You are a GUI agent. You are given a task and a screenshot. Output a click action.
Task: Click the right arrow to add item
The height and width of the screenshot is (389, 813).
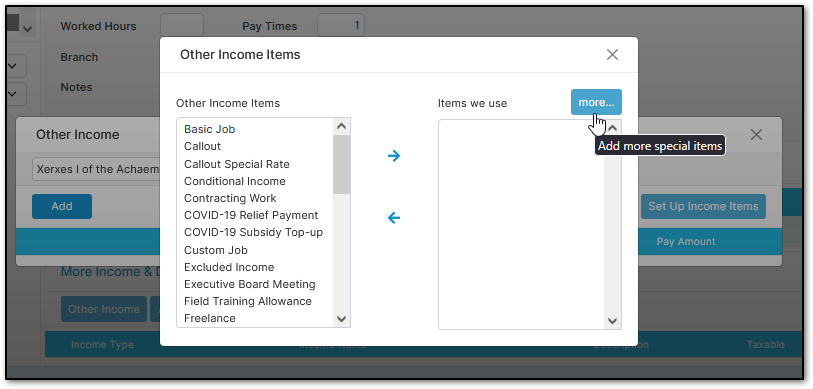[394, 156]
